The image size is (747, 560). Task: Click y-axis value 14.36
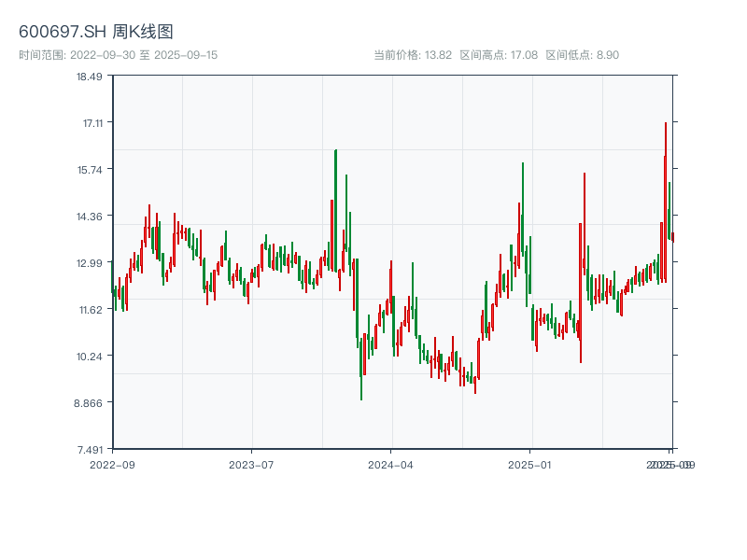[x=89, y=217]
